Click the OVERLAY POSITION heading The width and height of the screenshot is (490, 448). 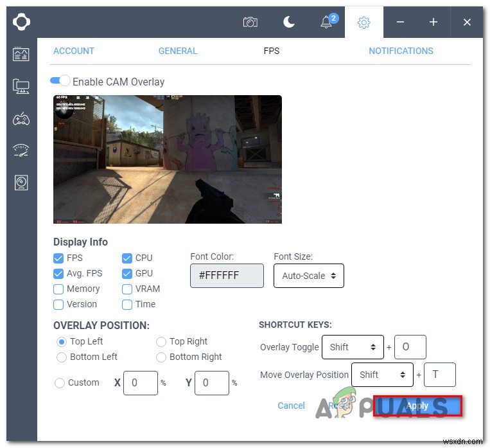point(101,325)
